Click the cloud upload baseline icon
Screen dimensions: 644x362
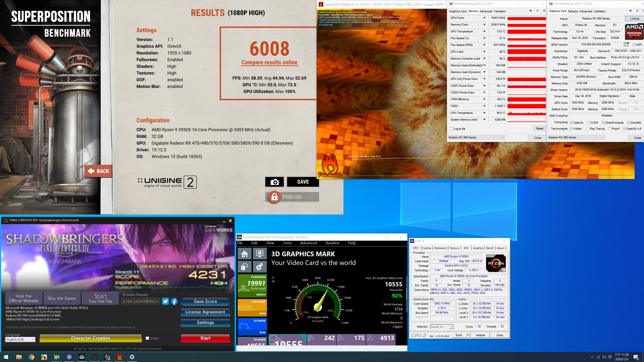click(245, 267)
